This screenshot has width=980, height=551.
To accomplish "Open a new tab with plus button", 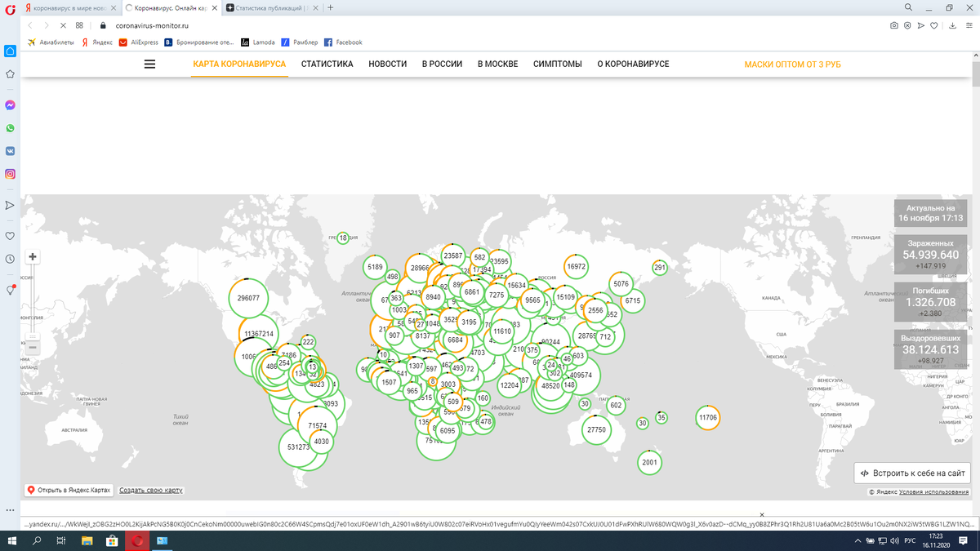I will (331, 8).
